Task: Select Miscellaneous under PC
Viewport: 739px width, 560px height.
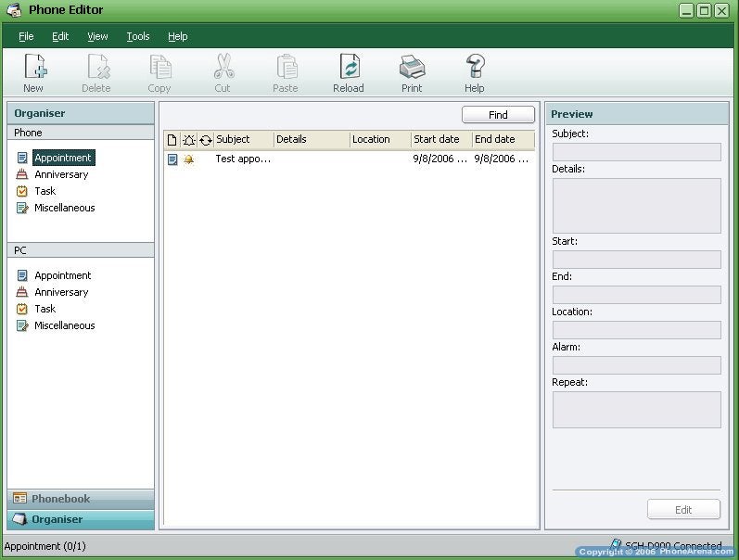Action: coord(65,325)
